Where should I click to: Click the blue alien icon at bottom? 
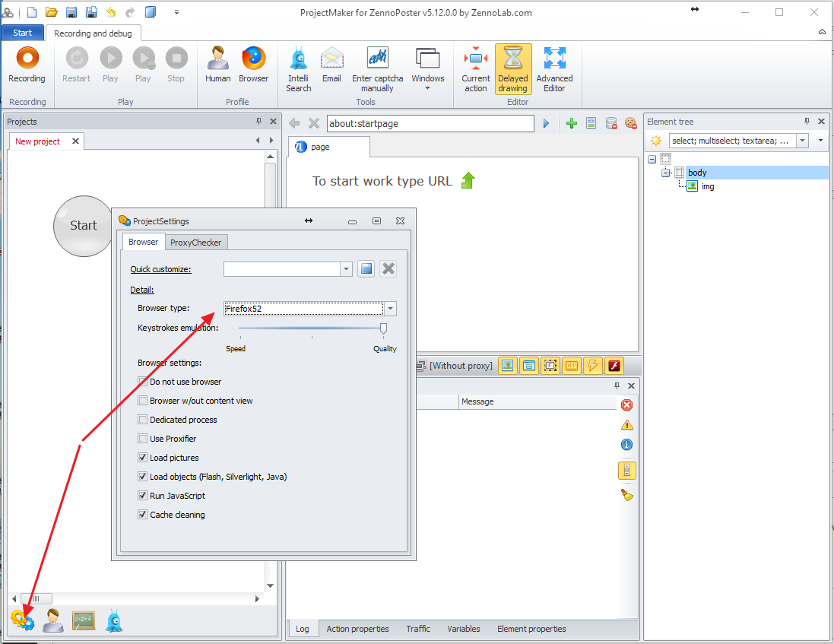(114, 620)
